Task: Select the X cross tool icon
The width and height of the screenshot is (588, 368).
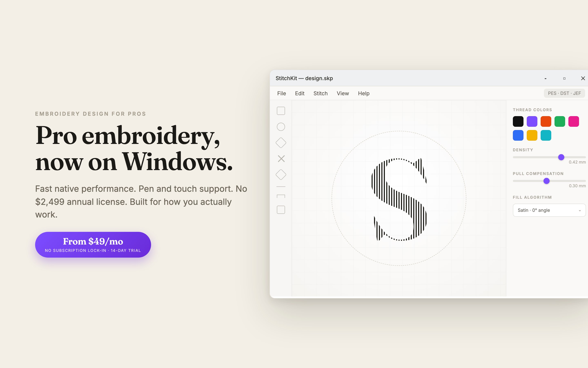Action: coord(281,159)
